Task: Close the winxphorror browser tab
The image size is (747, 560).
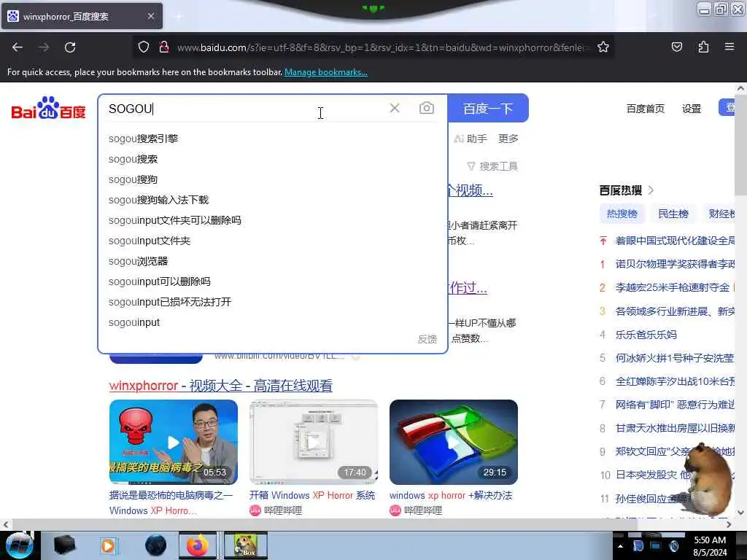Action: pos(150,16)
